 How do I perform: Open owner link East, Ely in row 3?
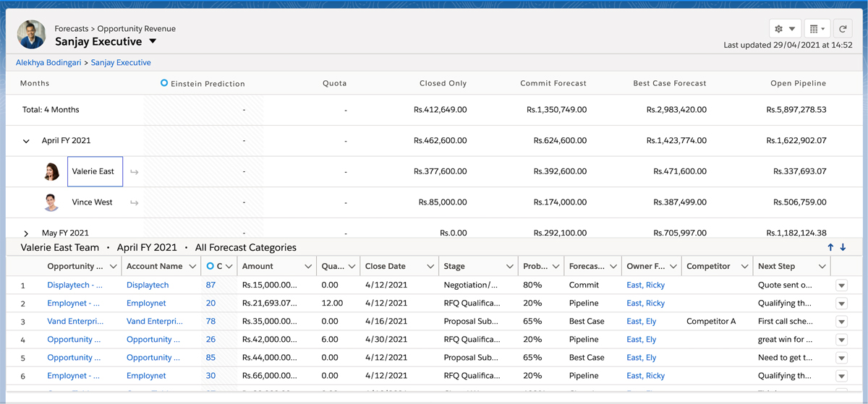pyautogui.click(x=641, y=322)
